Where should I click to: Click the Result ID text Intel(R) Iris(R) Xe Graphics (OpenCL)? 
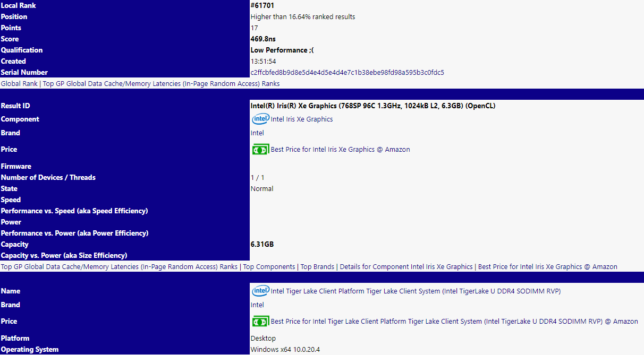pyautogui.click(x=373, y=106)
